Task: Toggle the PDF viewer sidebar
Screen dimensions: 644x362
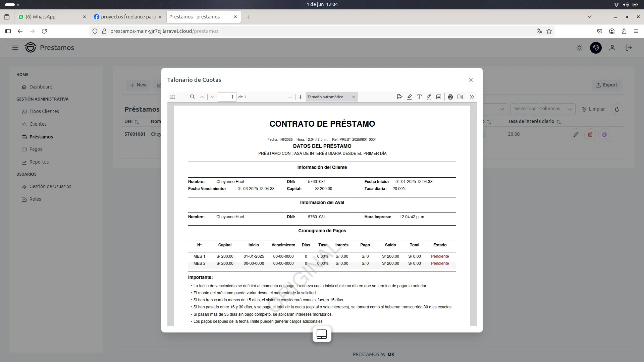Action: coord(172,97)
